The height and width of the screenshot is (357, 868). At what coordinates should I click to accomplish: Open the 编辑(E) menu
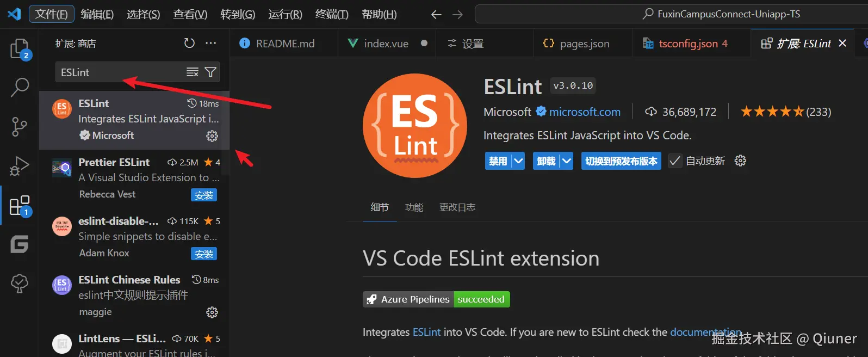(x=97, y=14)
